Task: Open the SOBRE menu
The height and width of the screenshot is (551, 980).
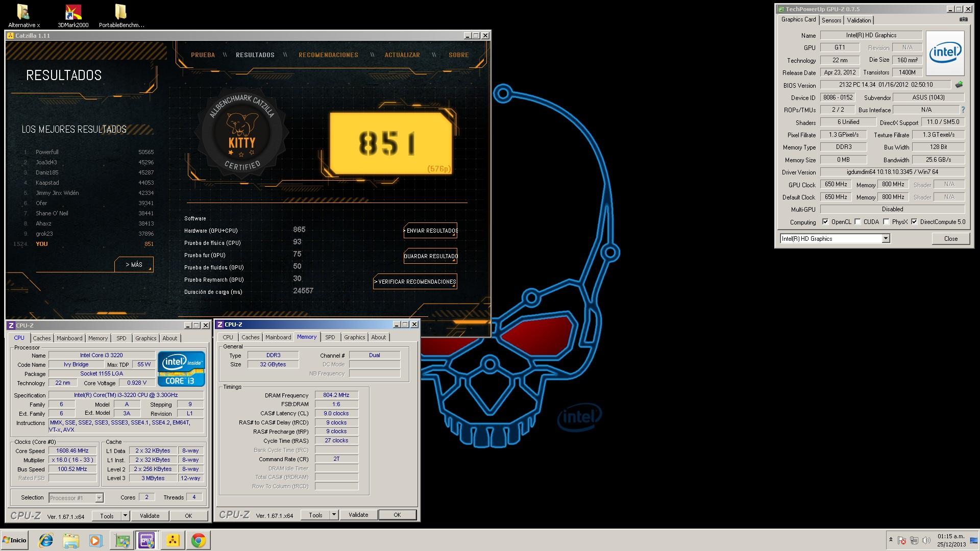Action: tap(458, 55)
